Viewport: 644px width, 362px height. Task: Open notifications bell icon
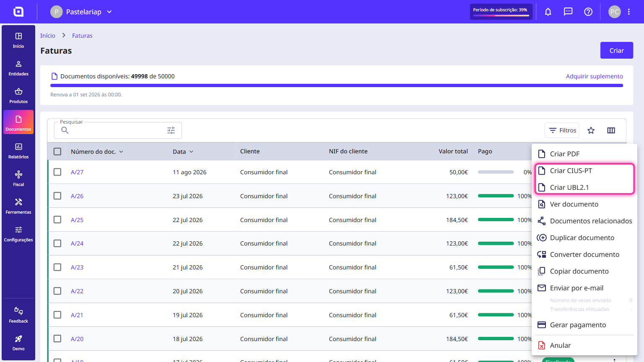(x=548, y=12)
